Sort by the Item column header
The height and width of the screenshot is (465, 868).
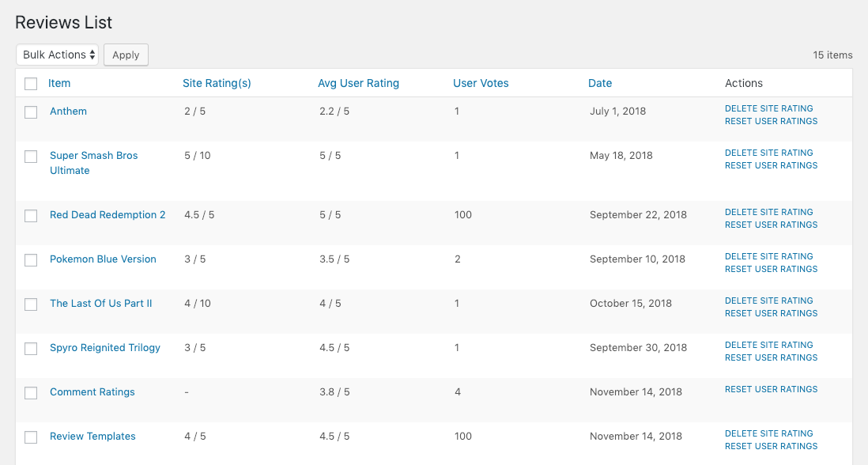(x=59, y=83)
